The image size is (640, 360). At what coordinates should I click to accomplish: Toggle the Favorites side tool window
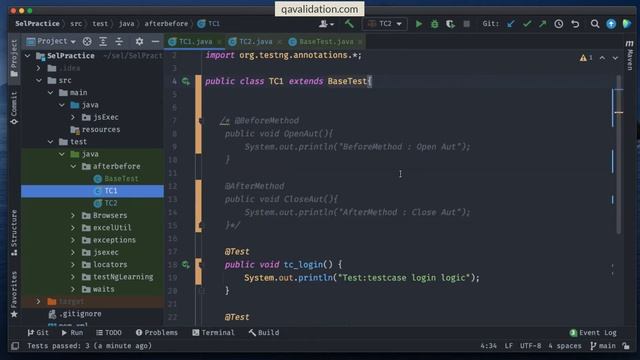(14, 295)
